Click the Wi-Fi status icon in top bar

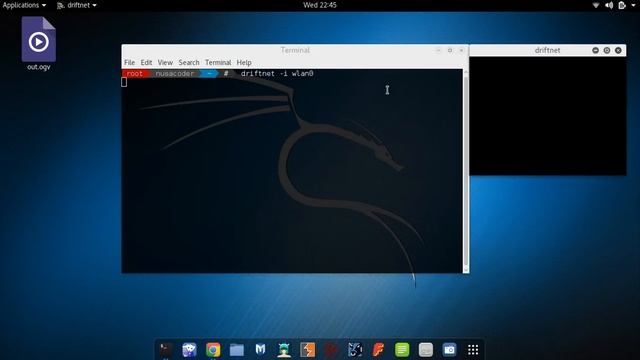point(596,5)
